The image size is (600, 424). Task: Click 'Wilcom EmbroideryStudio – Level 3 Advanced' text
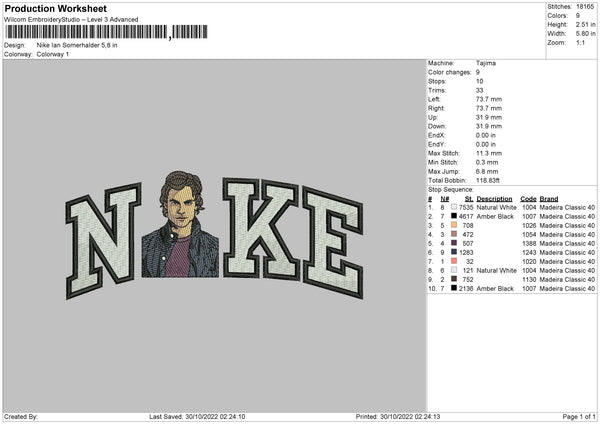click(x=71, y=20)
